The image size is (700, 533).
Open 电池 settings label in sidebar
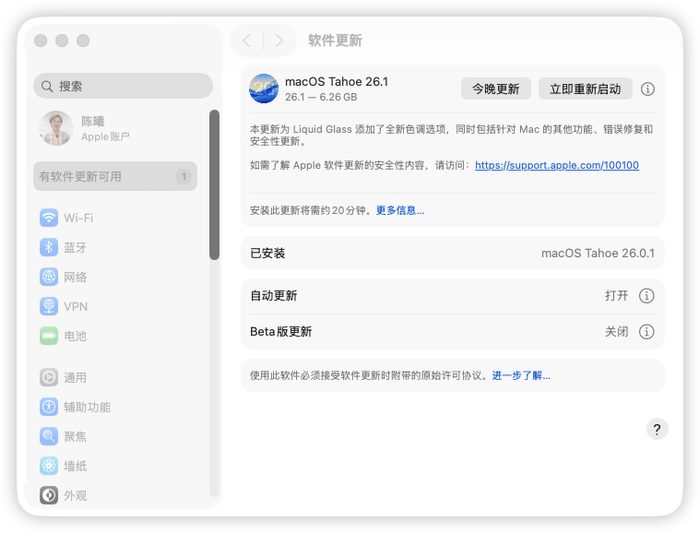click(x=75, y=336)
